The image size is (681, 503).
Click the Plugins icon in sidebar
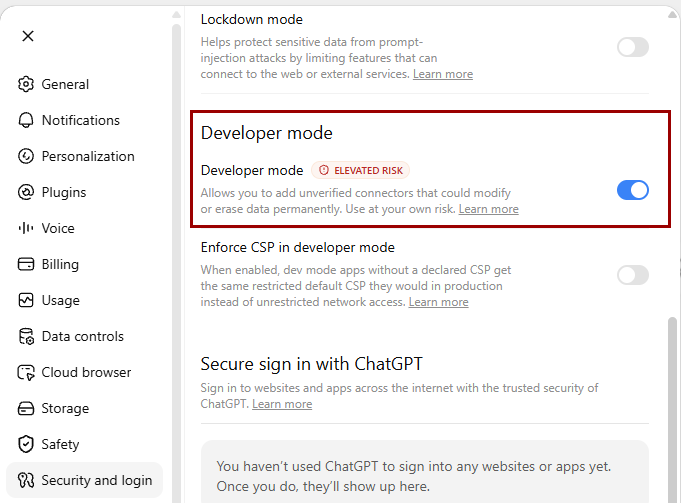[x=26, y=192]
